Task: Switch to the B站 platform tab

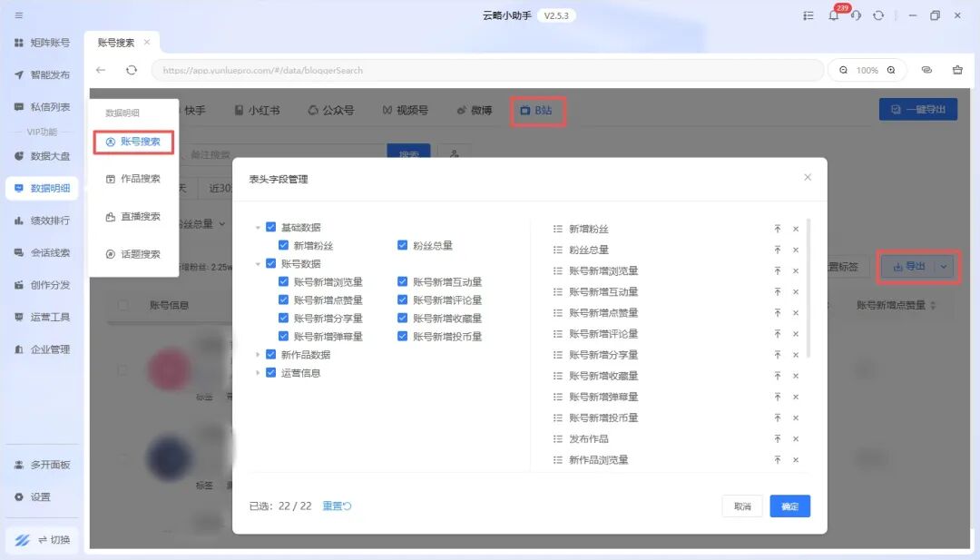Action: click(x=536, y=111)
